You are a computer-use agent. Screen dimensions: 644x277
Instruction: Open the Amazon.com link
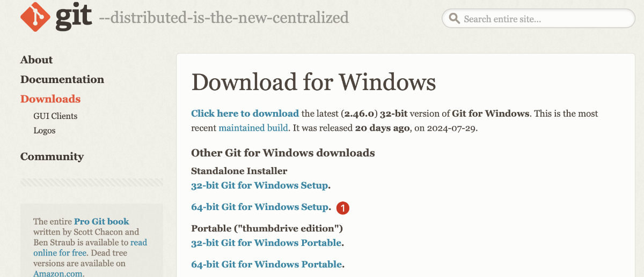pyautogui.click(x=58, y=274)
